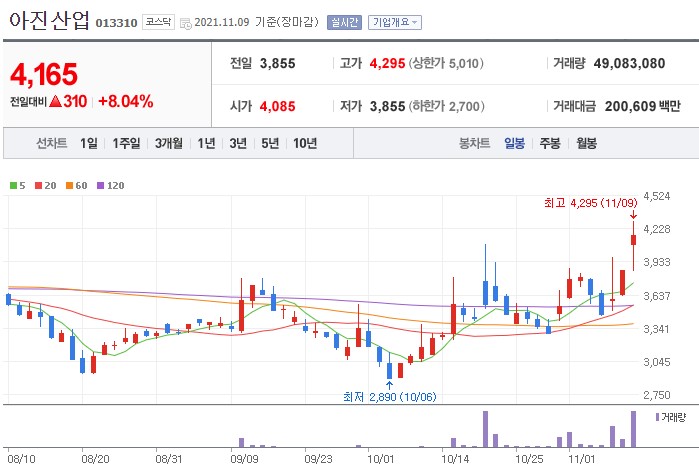Select the 3년 line chart tab
Viewport: 699px width, 471px height.
pyautogui.click(x=238, y=143)
